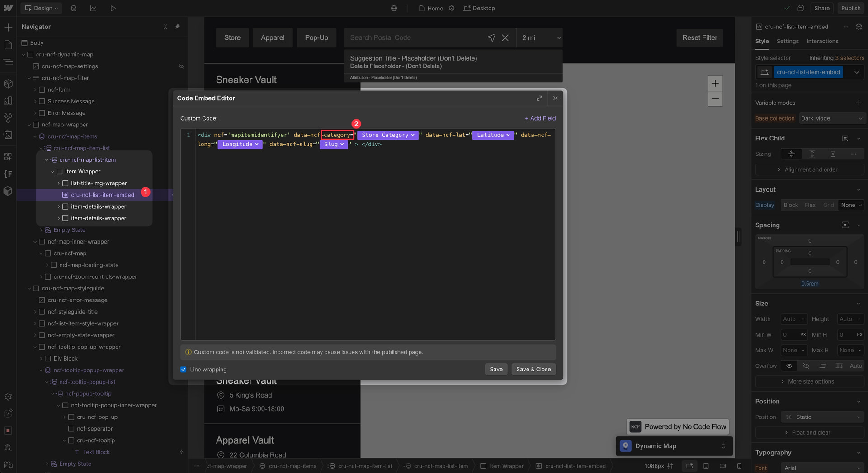Close the Navigator panel
868x473 pixels.
coord(165,27)
